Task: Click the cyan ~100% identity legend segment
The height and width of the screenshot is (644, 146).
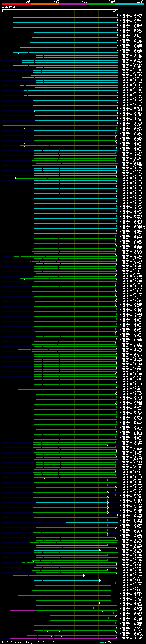Action: pyautogui.click(x=130, y=4)
